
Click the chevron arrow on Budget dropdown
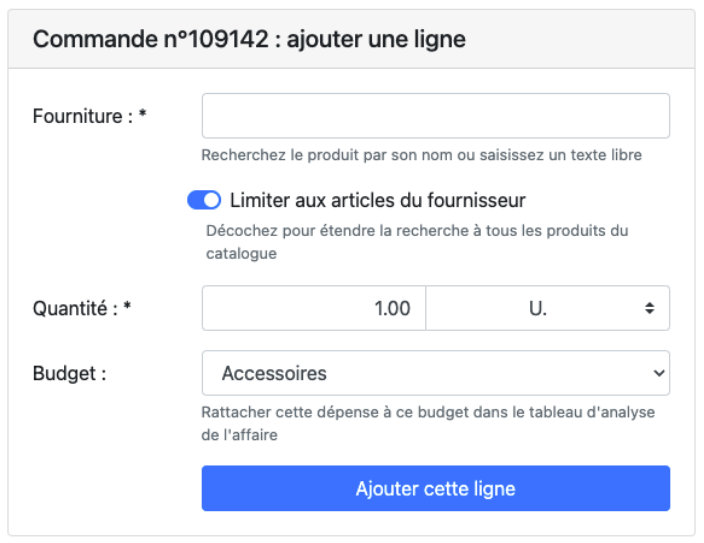coord(657,373)
